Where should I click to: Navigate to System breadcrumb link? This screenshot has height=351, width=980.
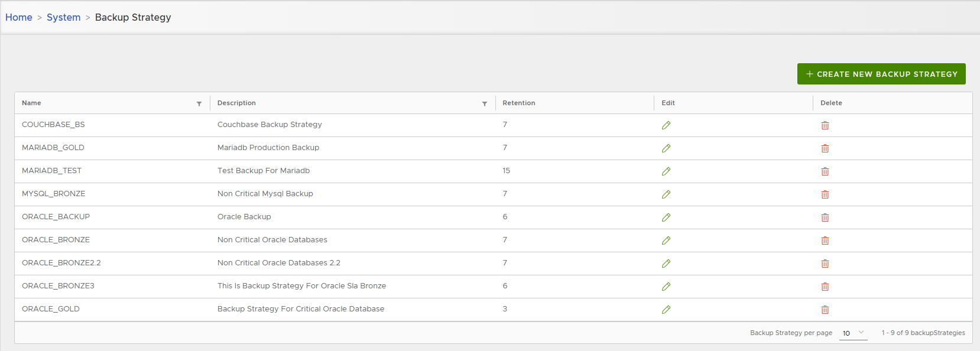[63, 17]
